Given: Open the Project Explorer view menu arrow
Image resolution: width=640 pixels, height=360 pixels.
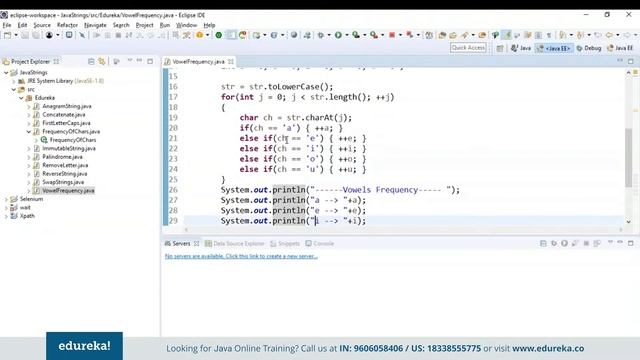Looking at the screenshot, I should 130,61.
